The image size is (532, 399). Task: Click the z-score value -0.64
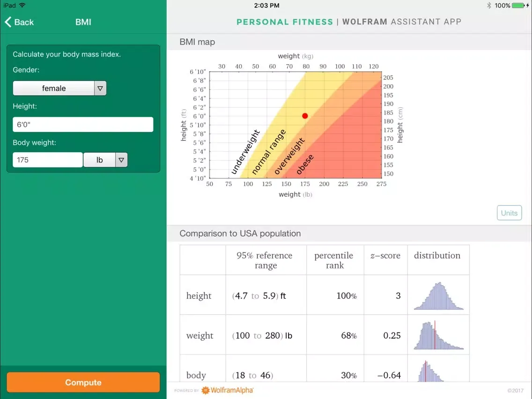pyautogui.click(x=389, y=375)
